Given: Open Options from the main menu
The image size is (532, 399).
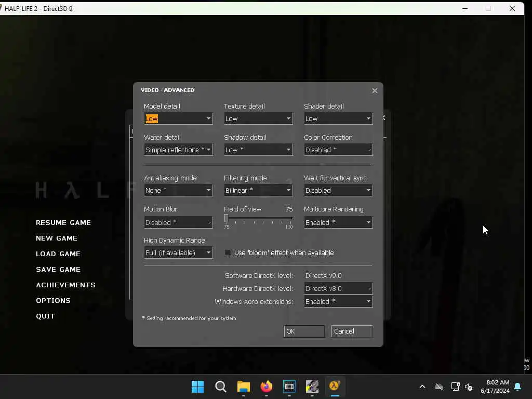Looking at the screenshot, I should click(54, 301).
